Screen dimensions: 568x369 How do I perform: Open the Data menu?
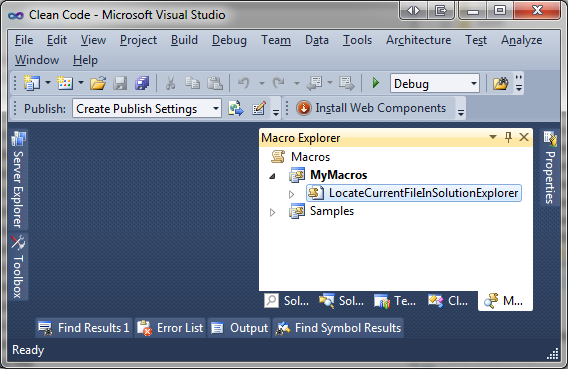tap(317, 40)
